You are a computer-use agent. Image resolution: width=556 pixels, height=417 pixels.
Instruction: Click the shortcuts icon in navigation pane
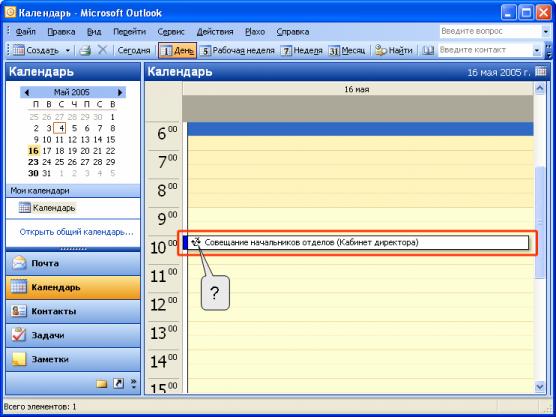[118, 383]
